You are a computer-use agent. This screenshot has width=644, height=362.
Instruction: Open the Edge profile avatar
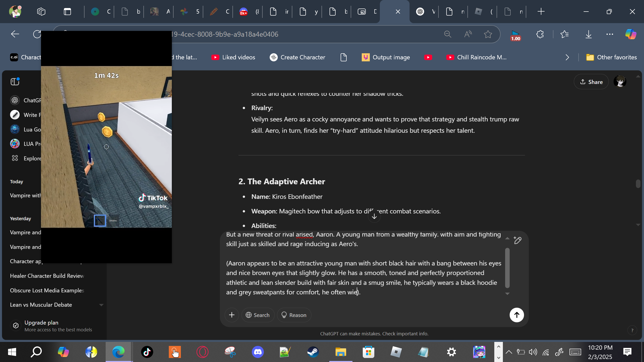15,12
